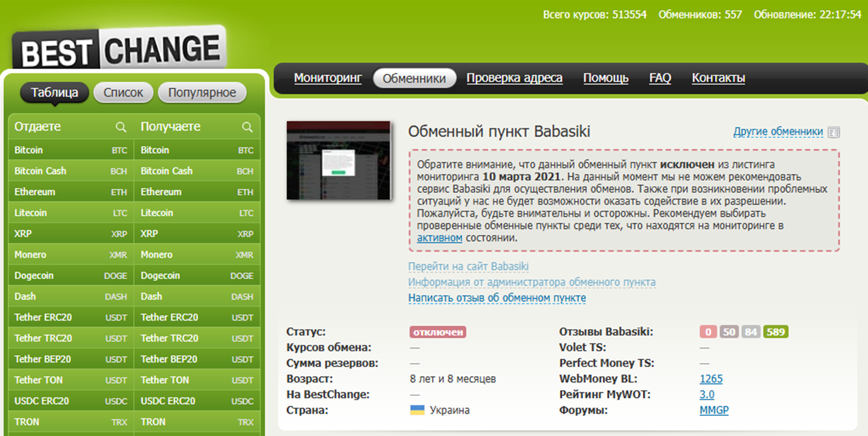Screen dimensions: 868x436
Task: Open the Обменники menu item
Action: (414, 78)
